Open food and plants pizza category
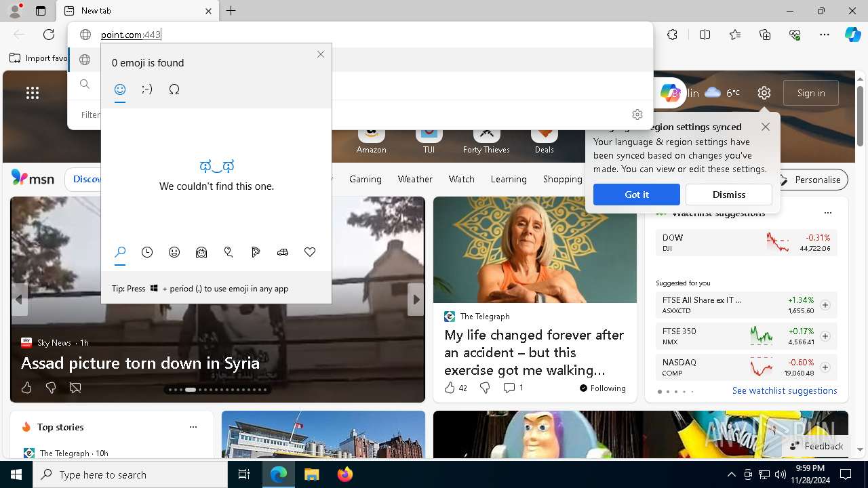Viewport: 868px width, 488px height. (x=256, y=252)
